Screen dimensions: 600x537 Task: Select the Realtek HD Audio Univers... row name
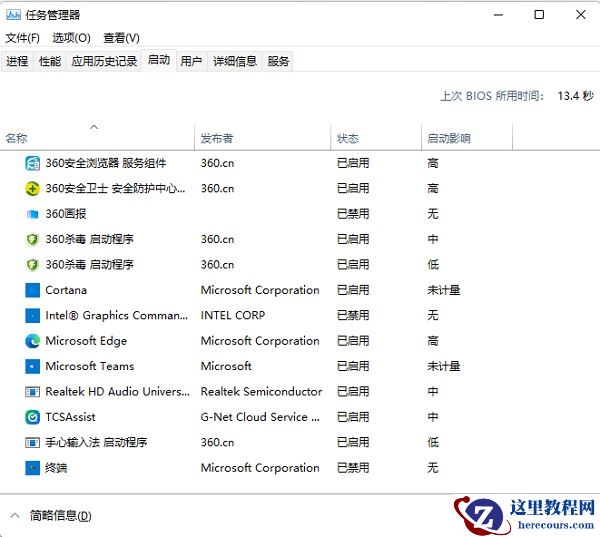coord(117,392)
